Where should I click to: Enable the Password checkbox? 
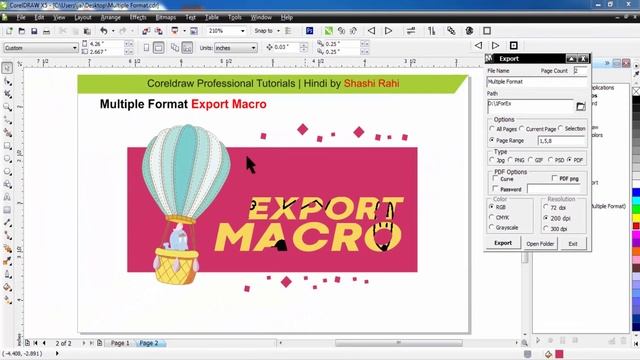click(x=496, y=189)
